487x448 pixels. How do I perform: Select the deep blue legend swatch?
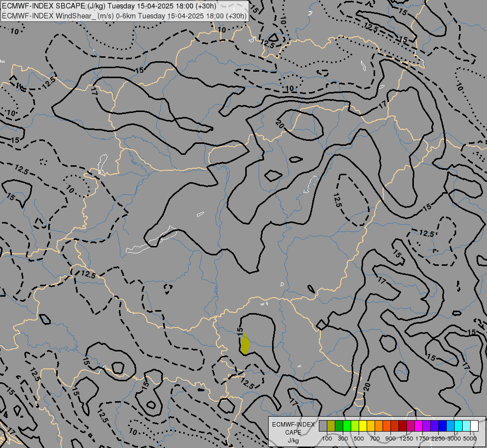coord(442,426)
